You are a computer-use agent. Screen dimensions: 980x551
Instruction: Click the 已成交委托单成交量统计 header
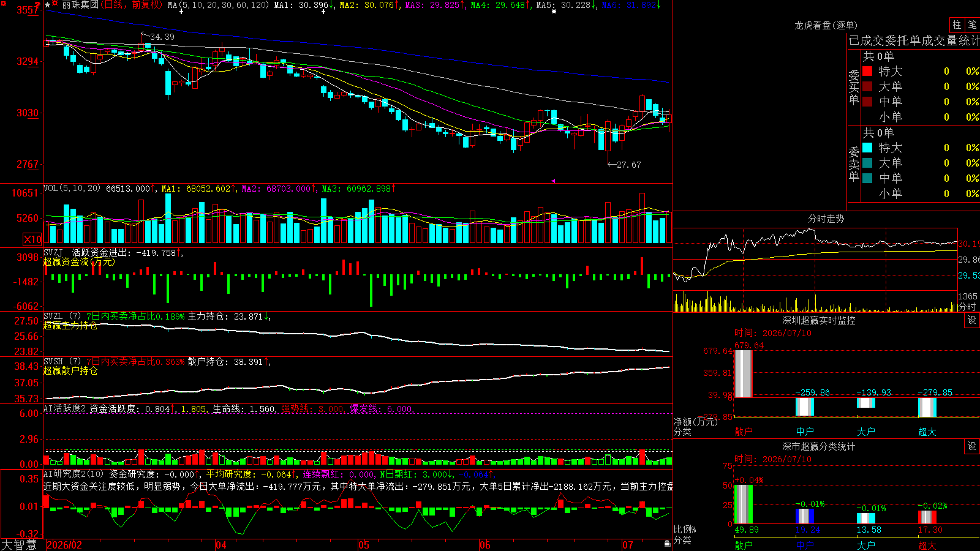913,41
